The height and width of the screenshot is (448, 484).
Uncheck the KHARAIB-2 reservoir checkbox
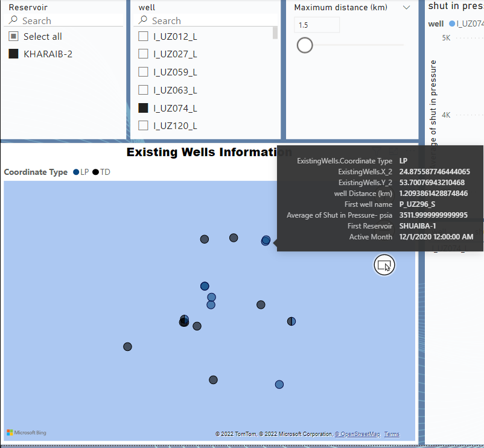(x=14, y=54)
